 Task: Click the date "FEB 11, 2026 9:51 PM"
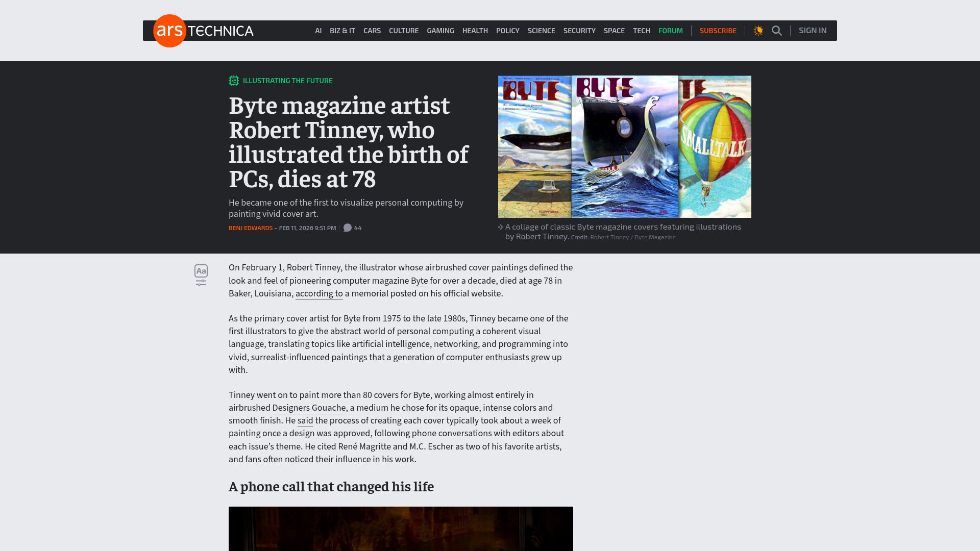tap(308, 228)
